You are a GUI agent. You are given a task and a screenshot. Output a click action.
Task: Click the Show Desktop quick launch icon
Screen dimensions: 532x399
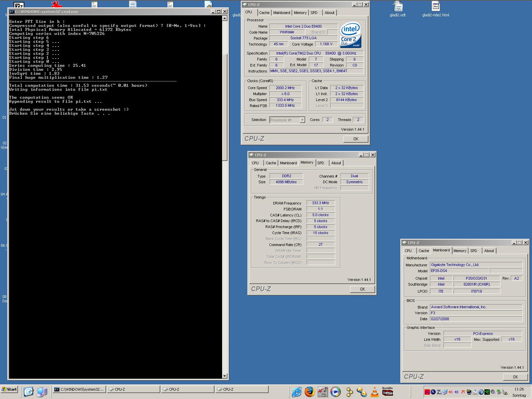coord(29,392)
